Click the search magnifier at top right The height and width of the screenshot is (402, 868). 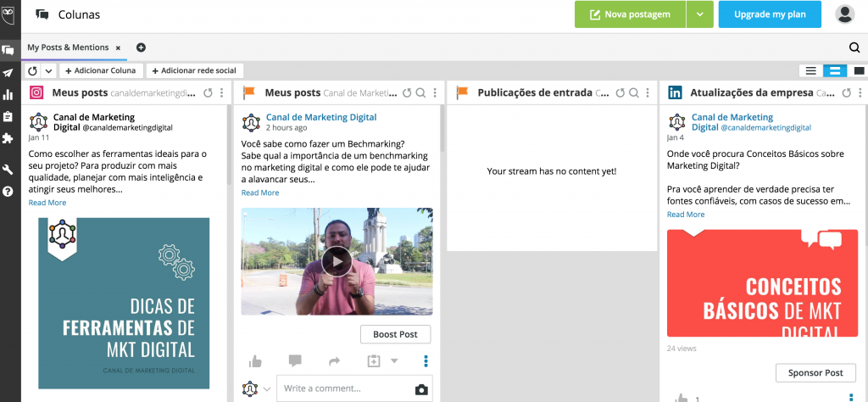(x=854, y=47)
